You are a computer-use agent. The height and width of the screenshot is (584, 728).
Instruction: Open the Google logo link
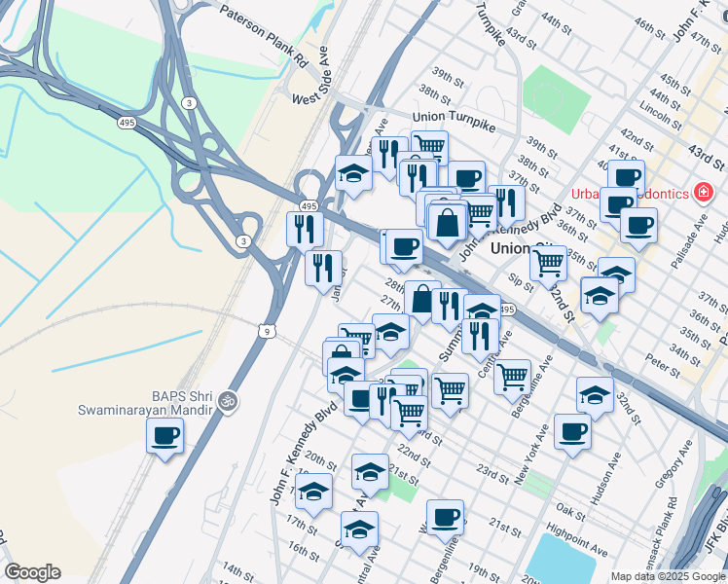[32, 572]
